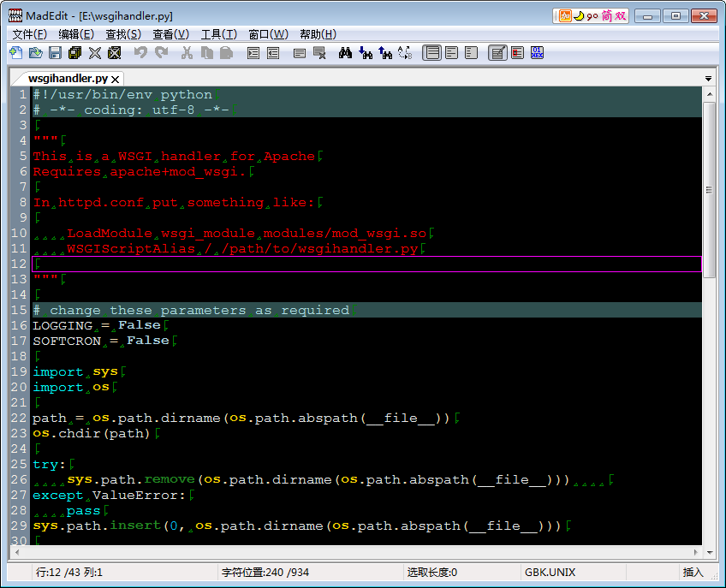Create a new file with the New icon
726x588 pixels.
coord(16,53)
